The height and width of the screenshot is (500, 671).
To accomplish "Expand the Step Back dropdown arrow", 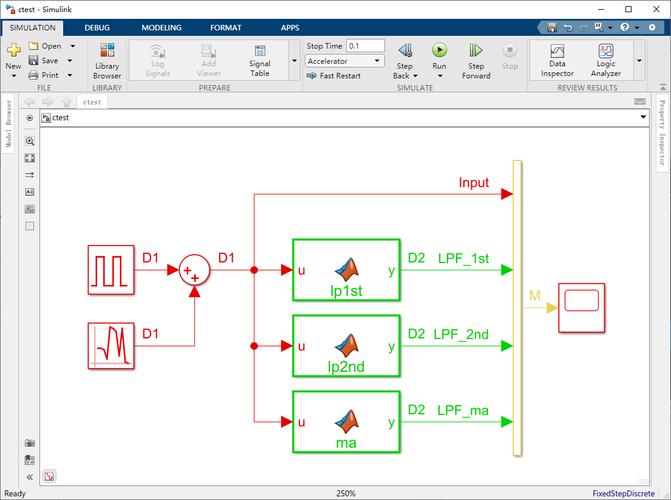I will pyautogui.click(x=416, y=76).
